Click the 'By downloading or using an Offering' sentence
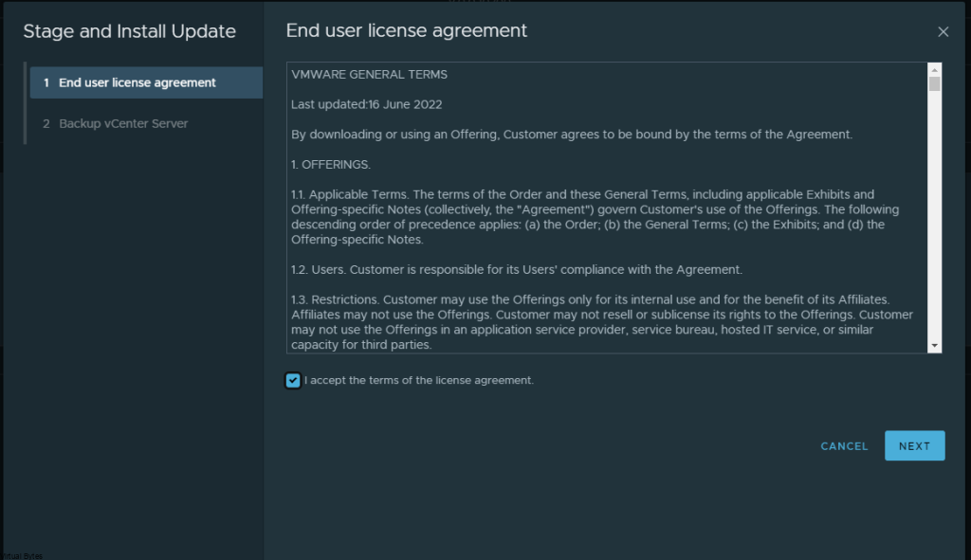Image resolution: width=971 pixels, height=560 pixels. 572,135
